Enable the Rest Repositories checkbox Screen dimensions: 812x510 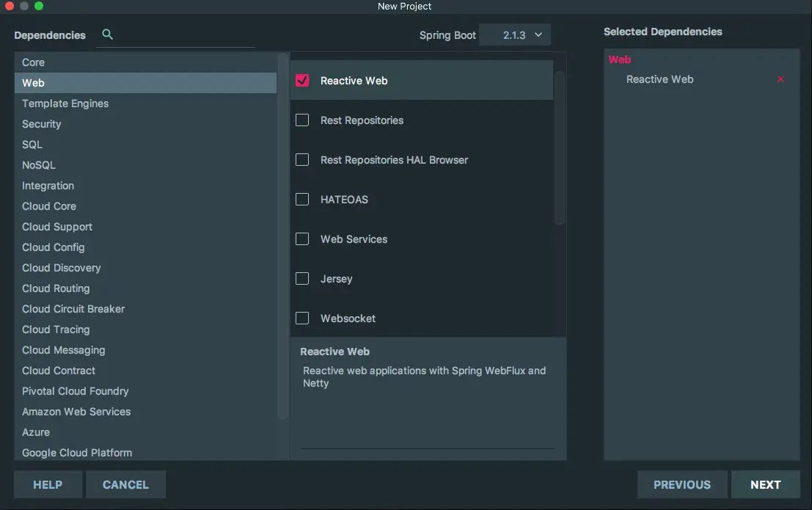(x=302, y=120)
